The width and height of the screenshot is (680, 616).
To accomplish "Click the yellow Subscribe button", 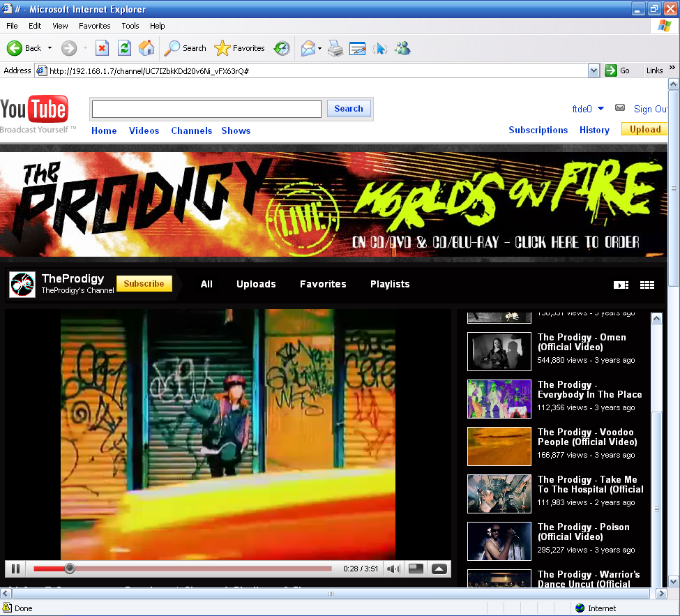I will pos(144,284).
